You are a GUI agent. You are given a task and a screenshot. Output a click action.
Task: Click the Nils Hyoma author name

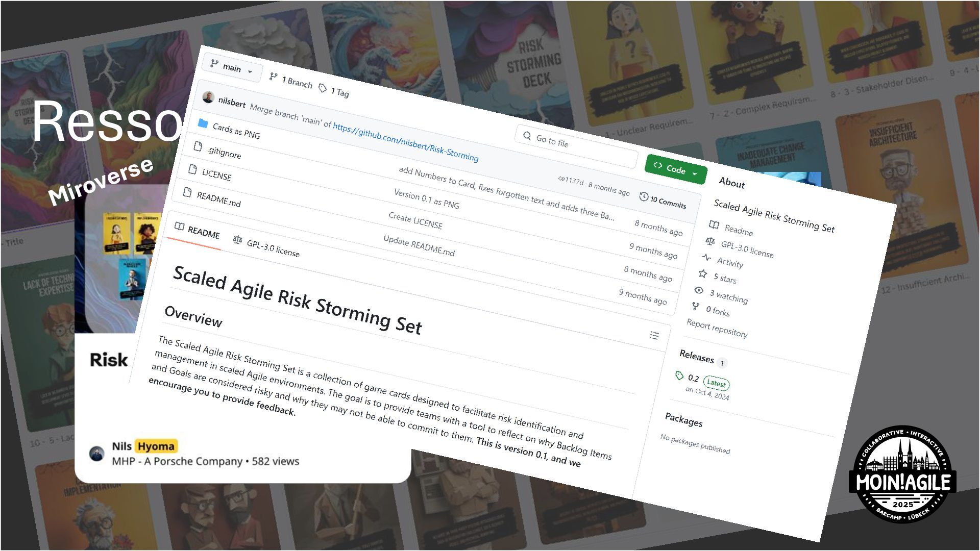pyautogui.click(x=144, y=446)
